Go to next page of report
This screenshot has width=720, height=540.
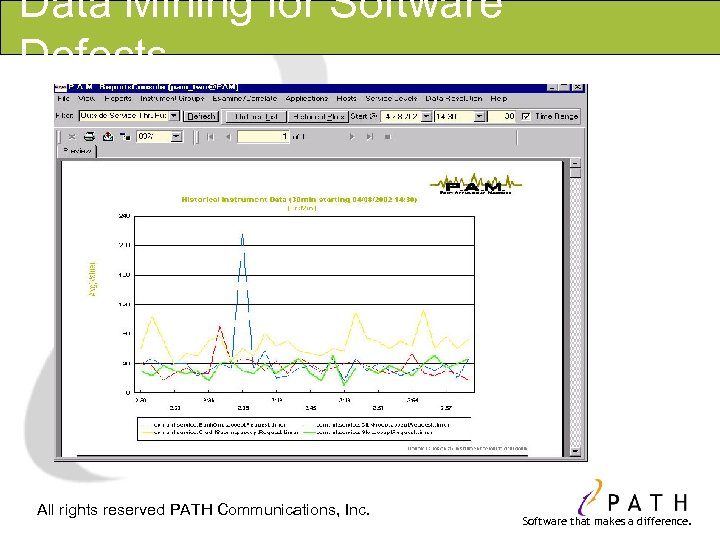click(352, 137)
